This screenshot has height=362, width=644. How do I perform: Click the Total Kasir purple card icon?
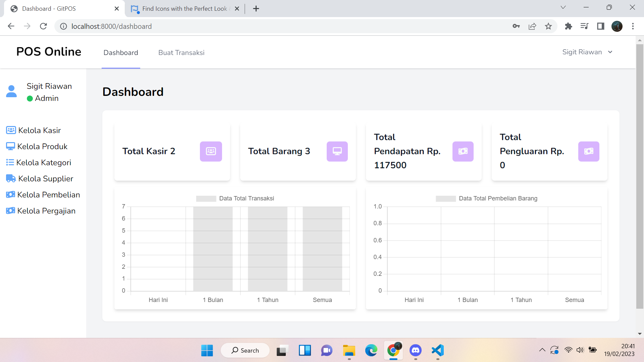pyautogui.click(x=211, y=152)
